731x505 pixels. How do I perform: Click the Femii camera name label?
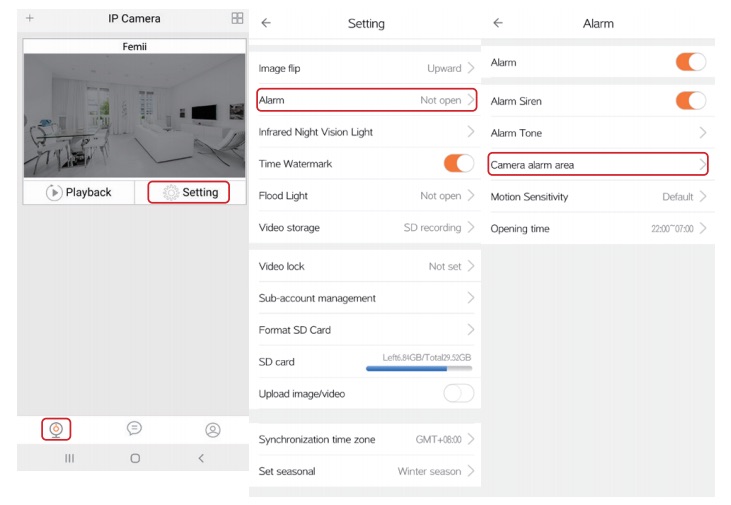(134, 47)
